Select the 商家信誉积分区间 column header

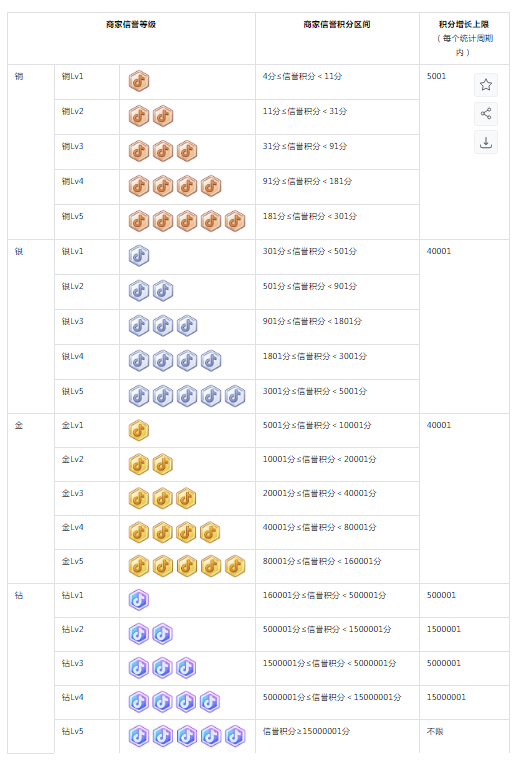[337, 24]
